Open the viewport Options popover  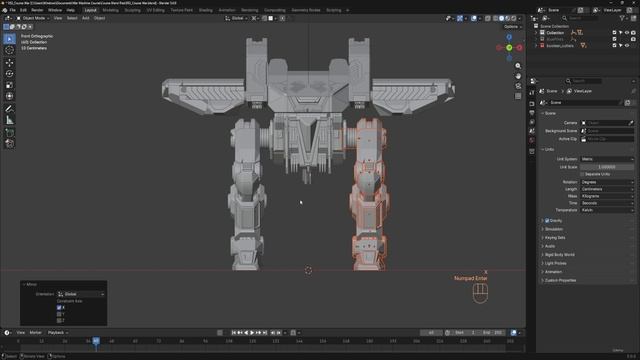click(513, 27)
